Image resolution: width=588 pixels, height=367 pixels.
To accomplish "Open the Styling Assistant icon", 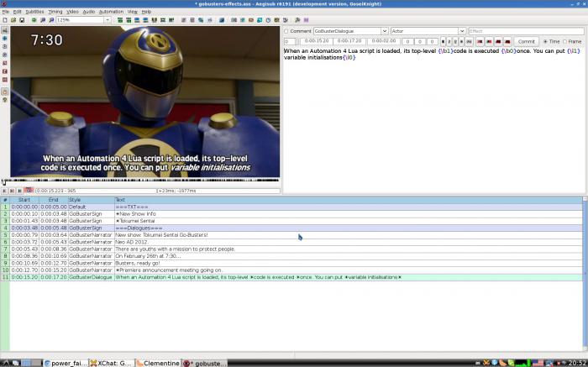I will (x=242, y=20).
